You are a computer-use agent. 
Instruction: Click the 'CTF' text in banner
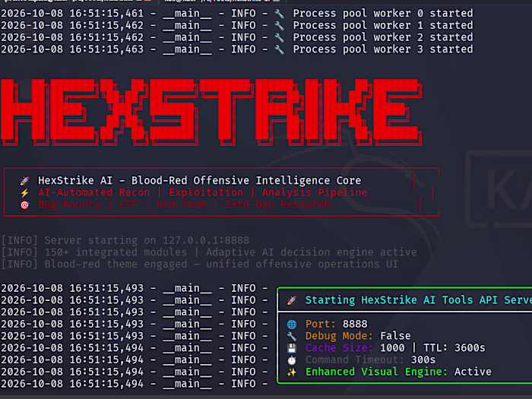pos(128,204)
